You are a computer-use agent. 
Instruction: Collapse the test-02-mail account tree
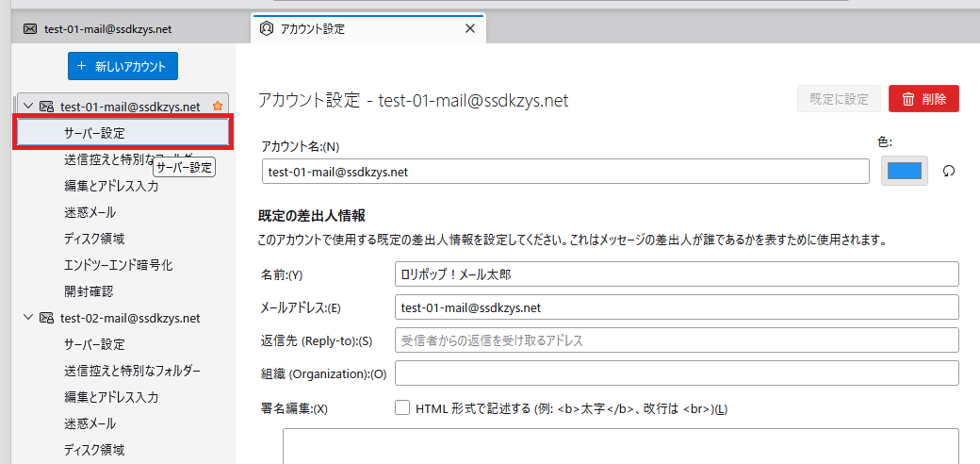pos(27,318)
